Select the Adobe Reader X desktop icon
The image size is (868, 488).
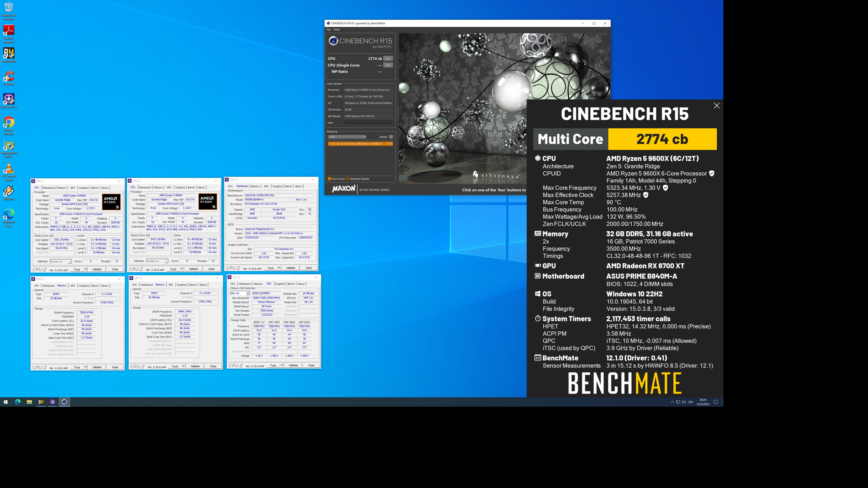[x=9, y=34]
